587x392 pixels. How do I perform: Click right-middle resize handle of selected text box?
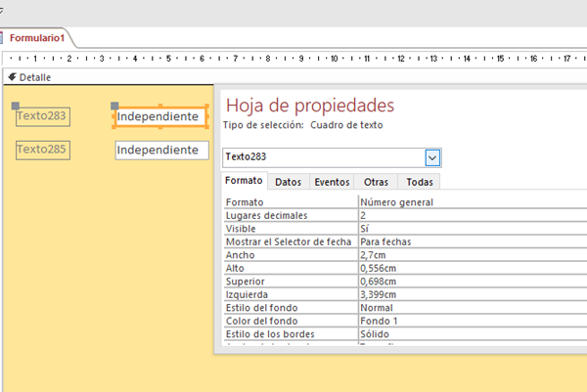click(208, 117)
